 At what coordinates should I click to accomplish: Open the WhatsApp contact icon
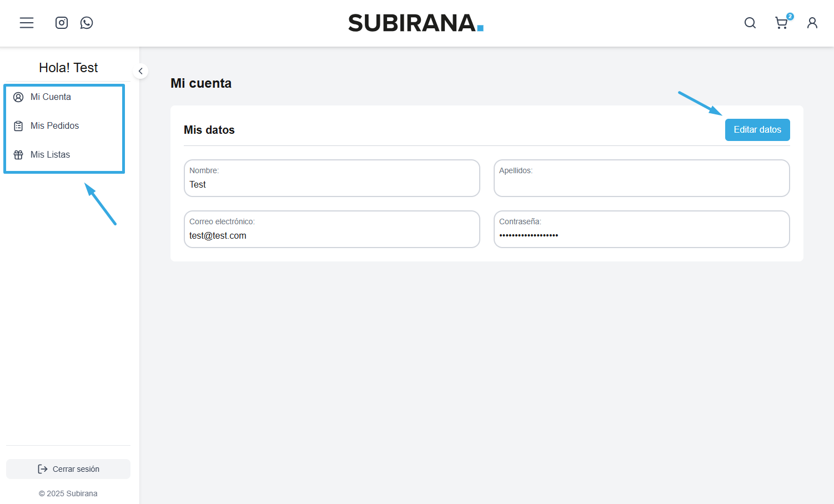click(x=87, y=23)
